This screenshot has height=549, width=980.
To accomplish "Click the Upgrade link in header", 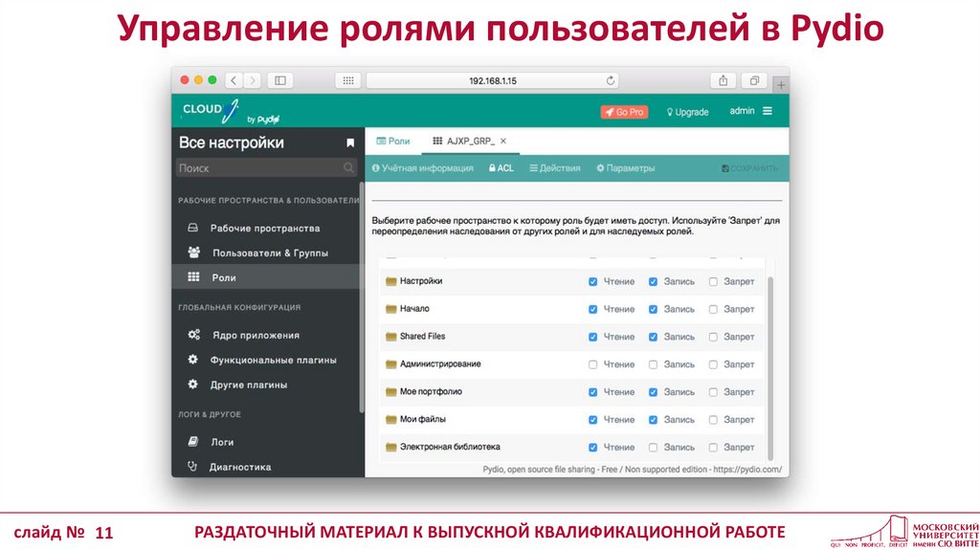I will click(687, 112).
